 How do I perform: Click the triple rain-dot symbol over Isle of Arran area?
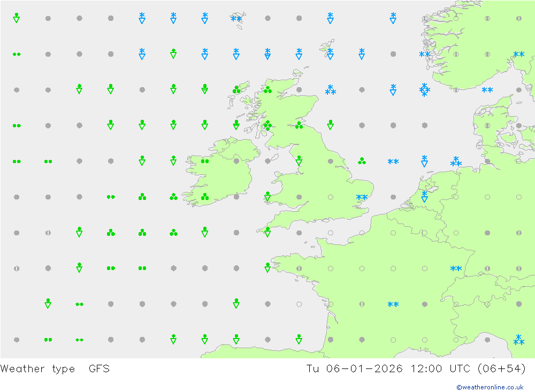pos(268,126)
